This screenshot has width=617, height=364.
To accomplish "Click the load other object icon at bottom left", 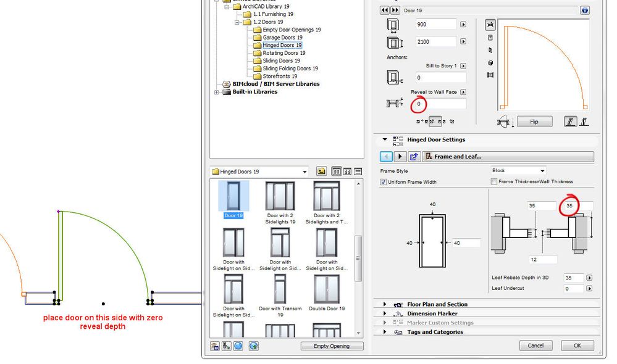I will pos(215,346).
